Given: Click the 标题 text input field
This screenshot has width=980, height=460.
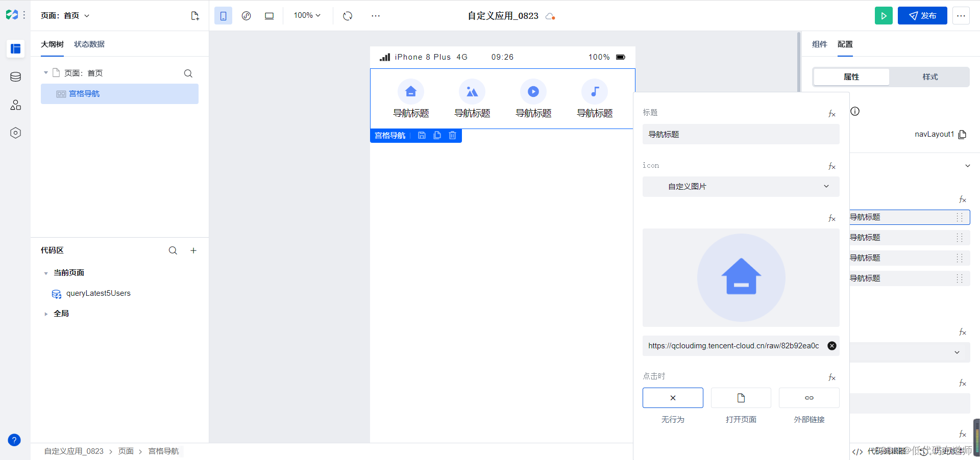Looking at the screenshot, I should pos(741,135).
